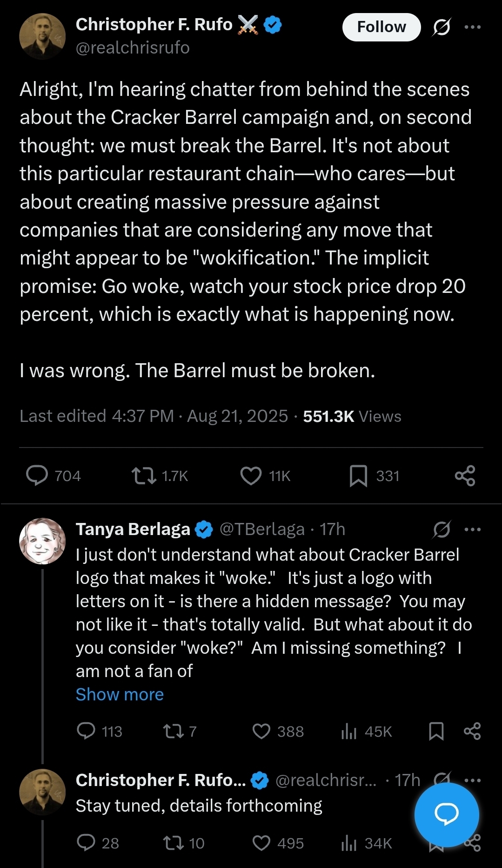Bookmark the main post
The height and width of the screenshot is (868, 502).
[x=358, y=475]
